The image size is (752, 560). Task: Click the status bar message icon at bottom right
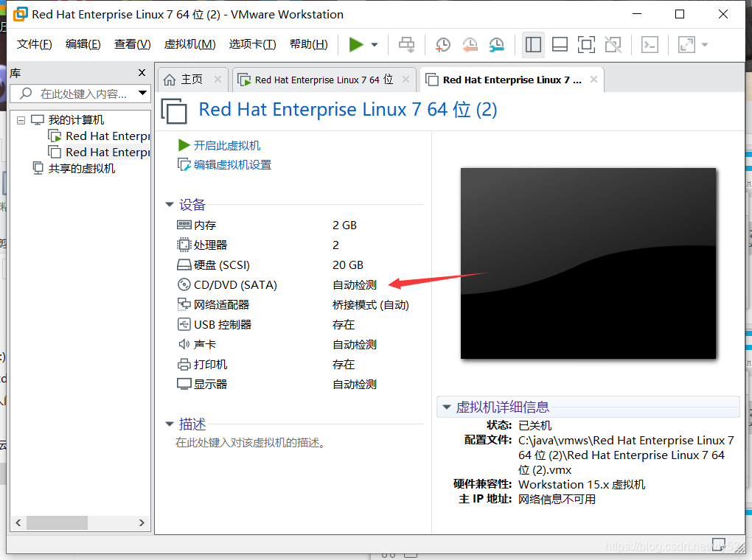click(718, 545)
